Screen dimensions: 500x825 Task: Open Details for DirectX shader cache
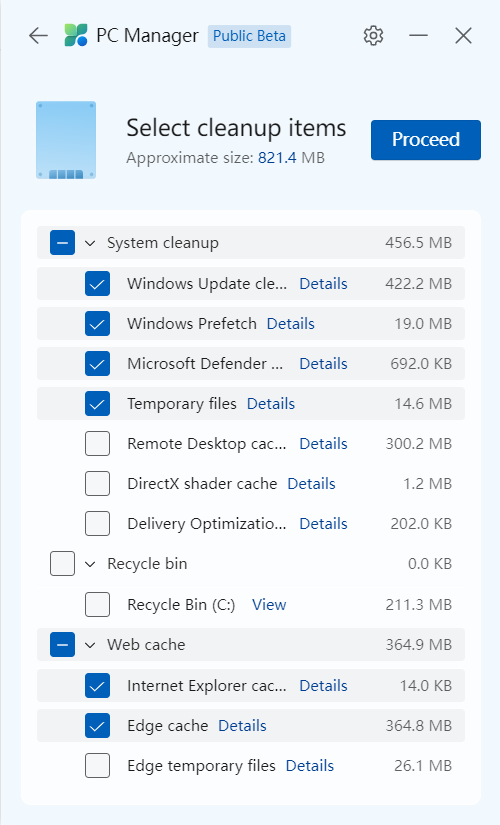[x=311, y=484]
